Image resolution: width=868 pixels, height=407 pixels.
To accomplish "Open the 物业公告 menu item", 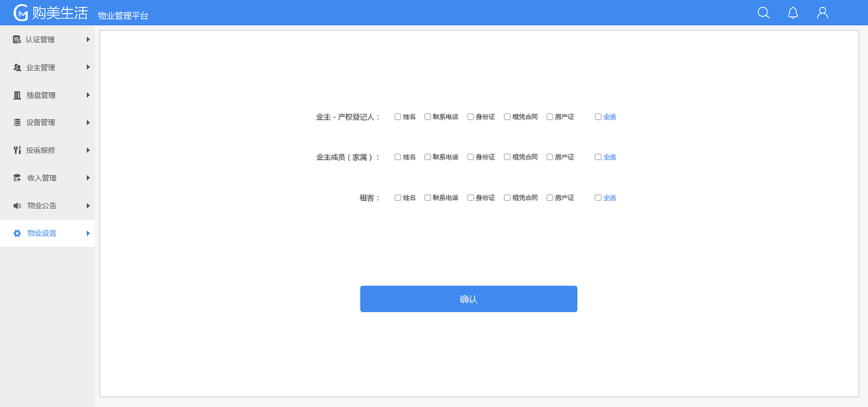I will [x=47, y=206].
